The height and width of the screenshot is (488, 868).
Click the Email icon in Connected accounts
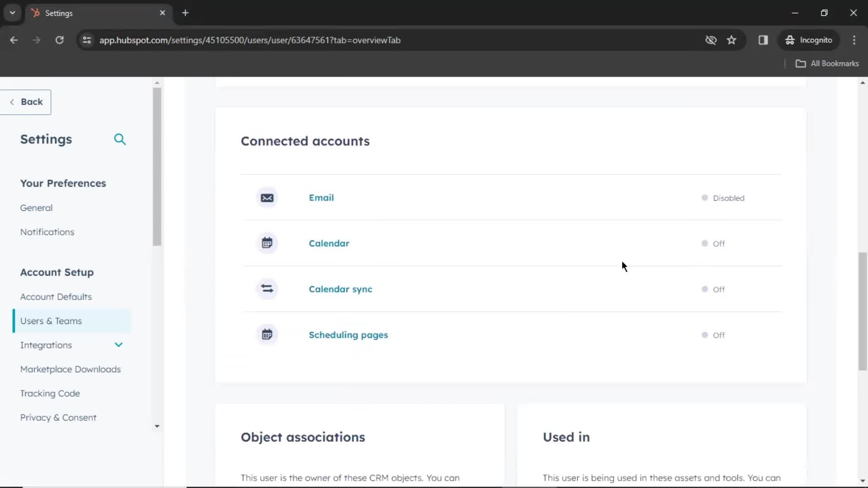click(267, 197)
